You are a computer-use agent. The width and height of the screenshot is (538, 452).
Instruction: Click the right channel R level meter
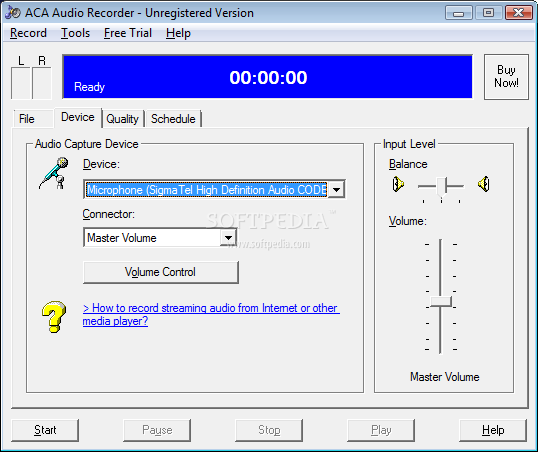pos(42,83)
